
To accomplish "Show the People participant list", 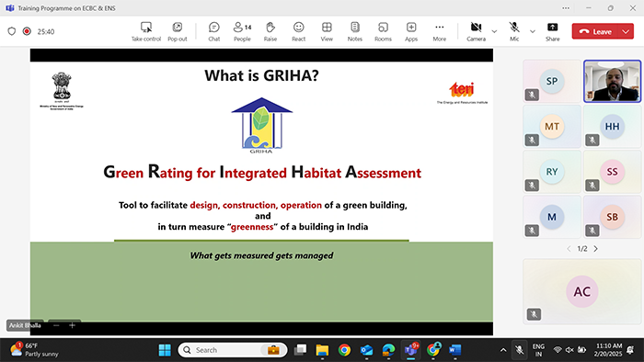I will (x=242, y=31).
